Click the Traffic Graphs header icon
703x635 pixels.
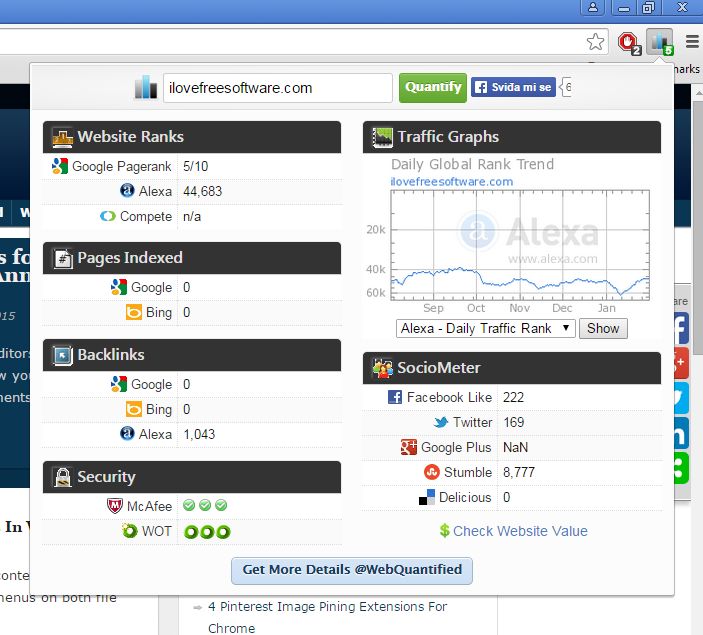point(382,137)
